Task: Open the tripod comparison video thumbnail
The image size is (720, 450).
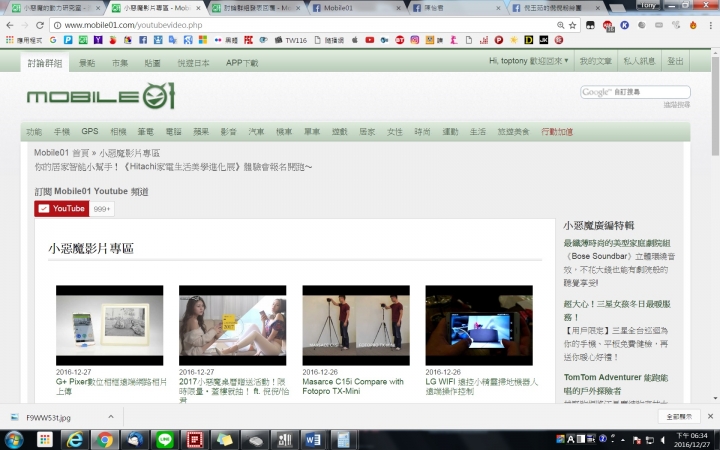Action: 356,325
